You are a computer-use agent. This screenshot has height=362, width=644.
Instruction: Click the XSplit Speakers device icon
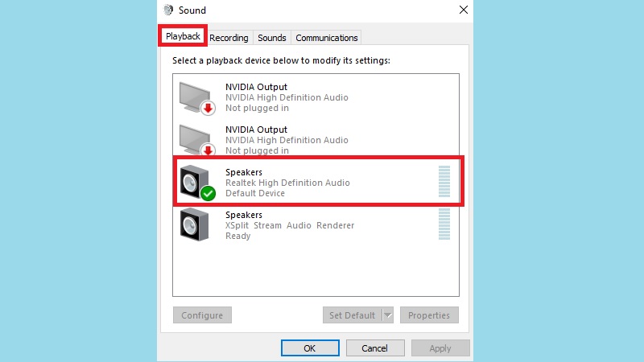tap(194, 225)
